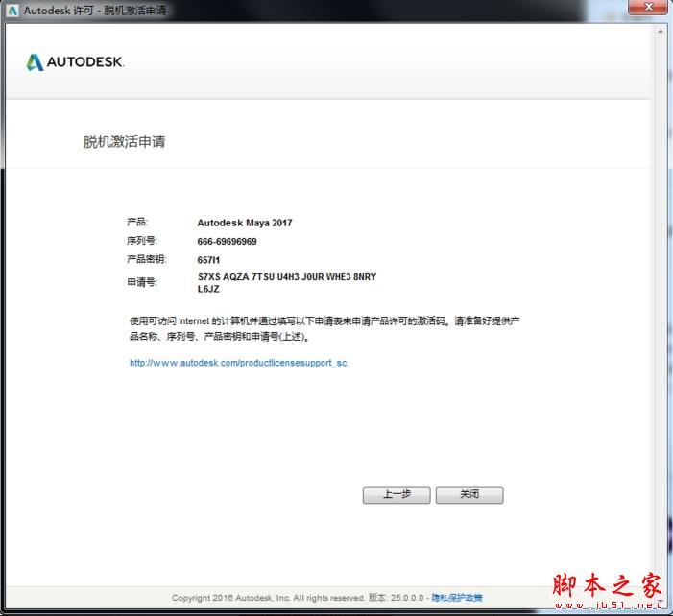Click the 序列号 label
Viewport: 673px width, 616px height.
coord(142,241)
